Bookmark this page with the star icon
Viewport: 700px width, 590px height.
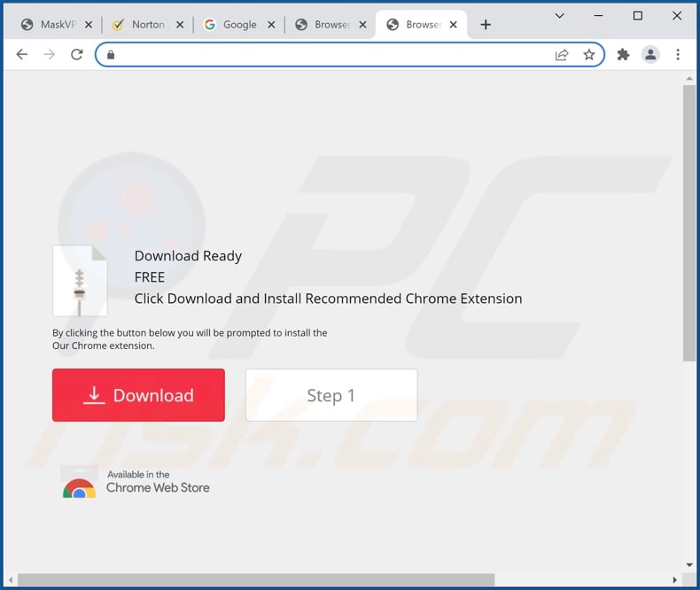[x=589, y=54]
